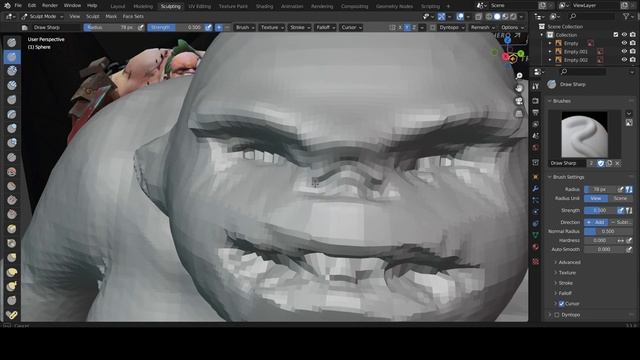Open the Face Sets menu
Image resolution: width=640 pixels, height=360 pixels.
(x=133, y=17)
